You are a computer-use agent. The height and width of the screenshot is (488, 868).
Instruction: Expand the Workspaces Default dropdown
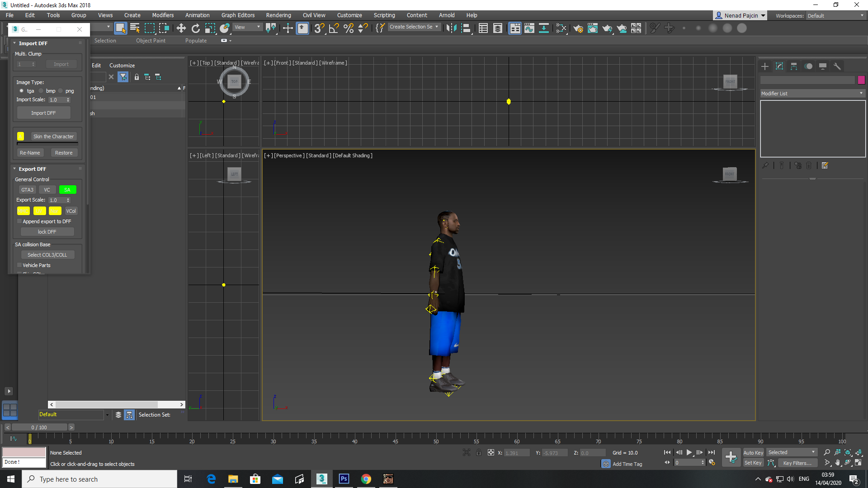click(x=835, y=16)
